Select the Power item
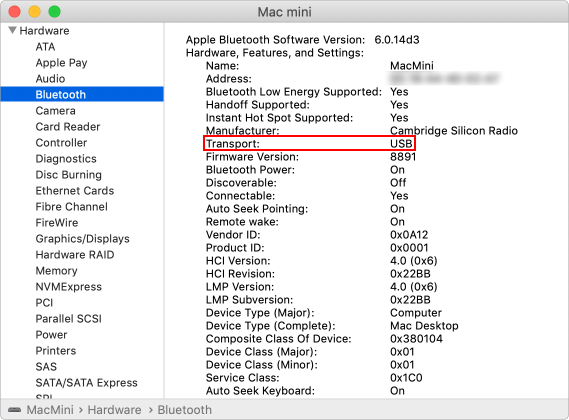Screen dimensions: 569x420 pos(51,335)
